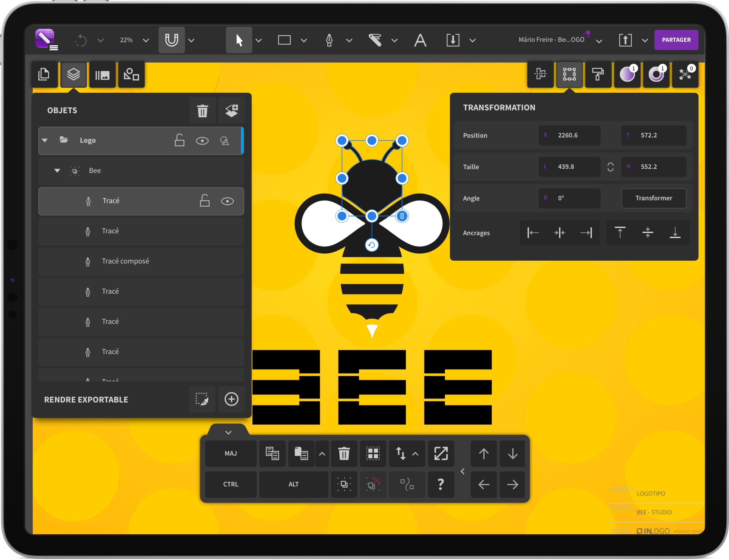Toggle visibility of the first Tracé layer
This screenshot has height=560, width=729.
pyautogui.click(x=227, y=201)
